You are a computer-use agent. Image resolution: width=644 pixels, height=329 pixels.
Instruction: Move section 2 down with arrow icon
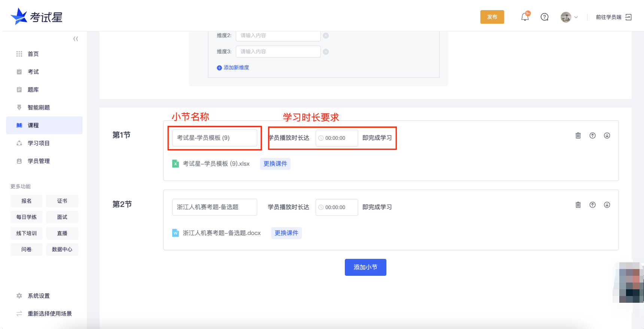click(607, 205)
